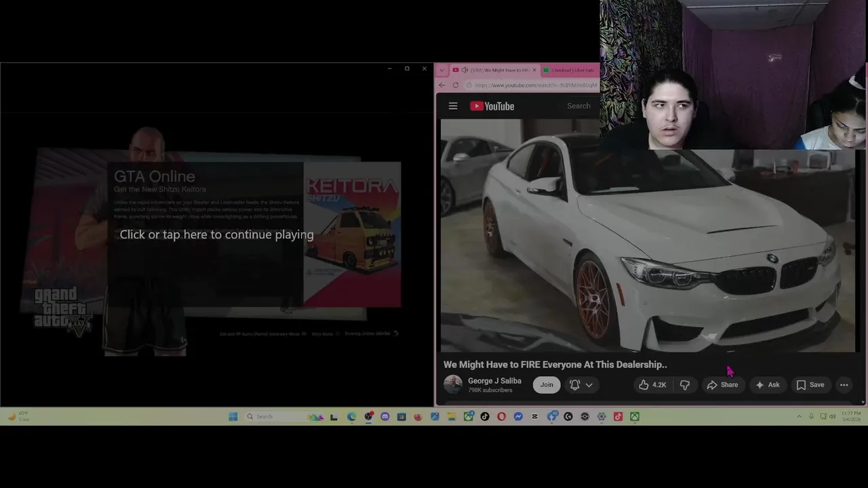
Task: Open Microsoft Edge from the taskbar
Action: click(351, 416)
